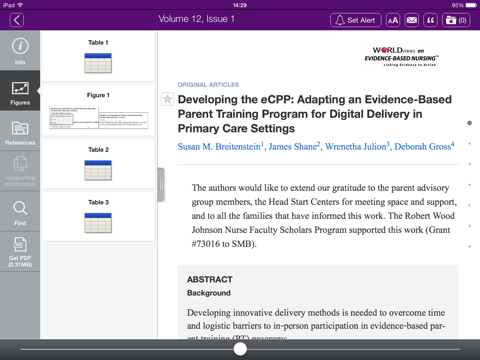Image resolution: width=480 pixels, height=360 pixels.
Task: Collapse the figures panel using handle
Action: [161, 185]
